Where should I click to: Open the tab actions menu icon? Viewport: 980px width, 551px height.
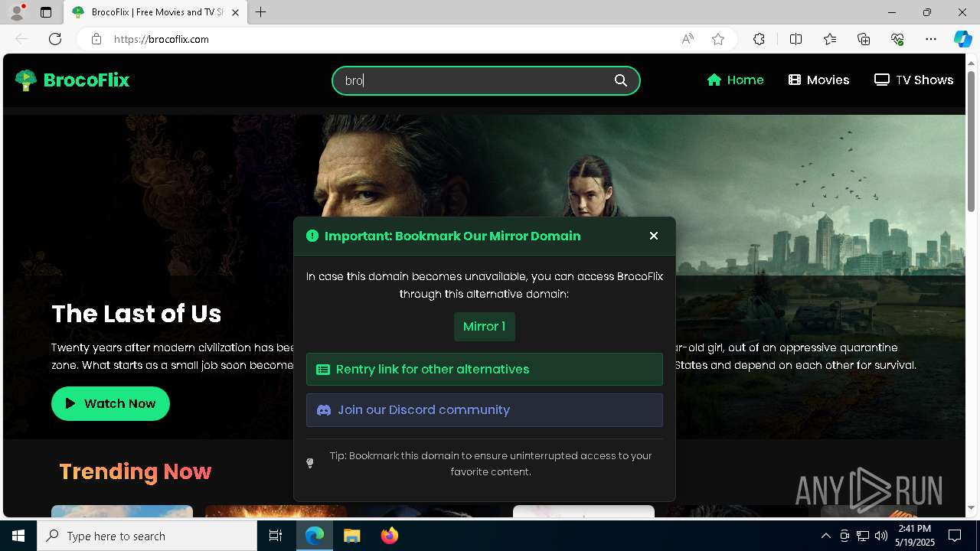click(x=46, y=12)
